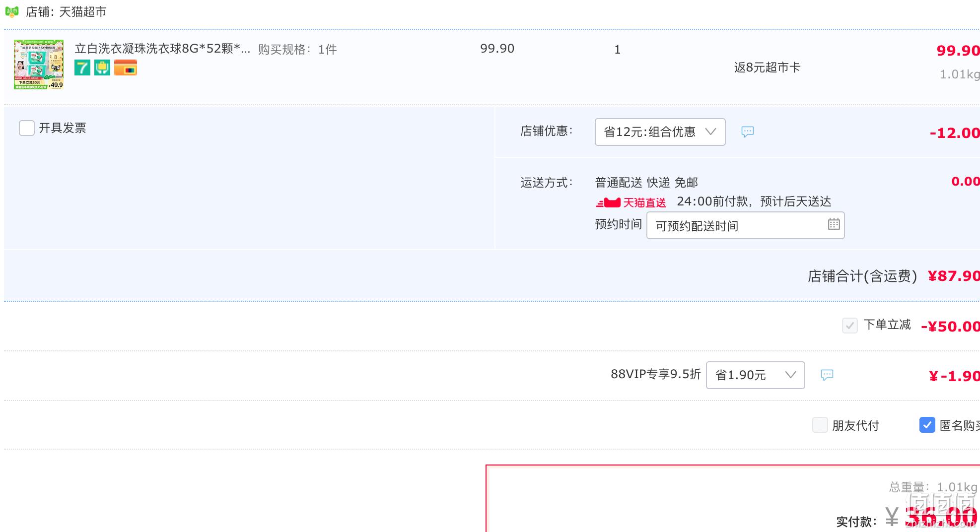Click the green shield guarantee badge icon
This screenshot has height=532, width=980.
point(102,67)
